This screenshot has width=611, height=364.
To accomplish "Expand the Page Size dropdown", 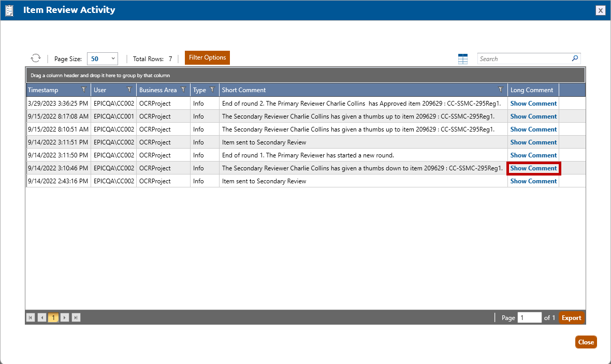I will (x=103, y=59).
